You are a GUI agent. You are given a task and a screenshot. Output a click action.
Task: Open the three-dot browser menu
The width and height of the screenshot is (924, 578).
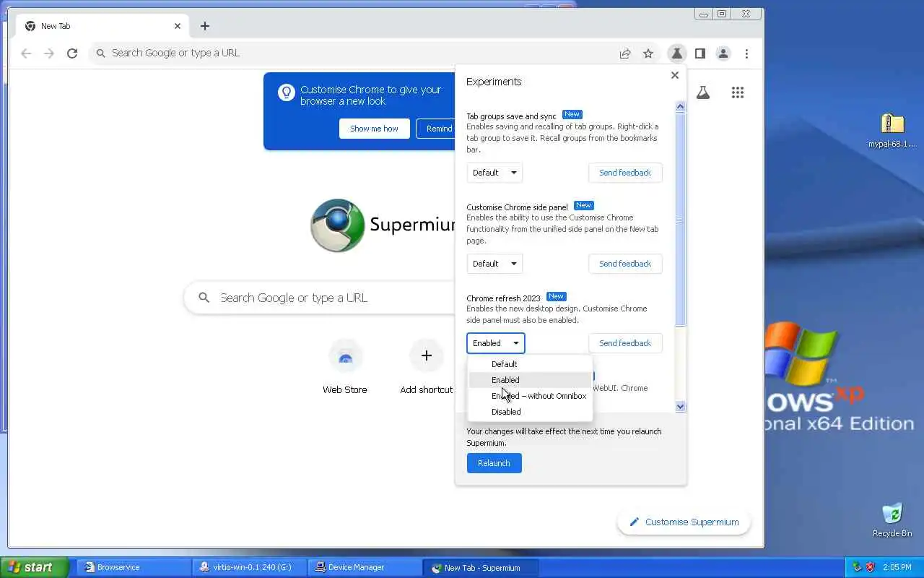[746, 53]
